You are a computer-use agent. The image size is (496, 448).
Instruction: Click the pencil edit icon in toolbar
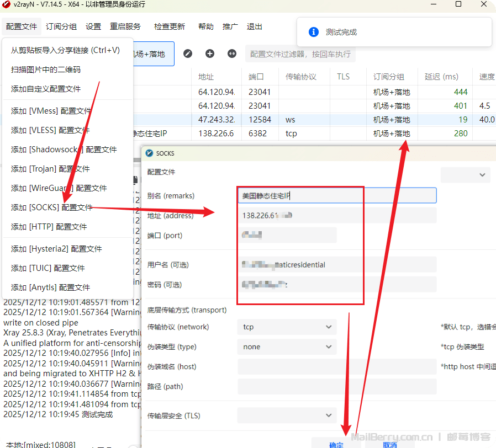pyautogui.click(x=188, y=54)
